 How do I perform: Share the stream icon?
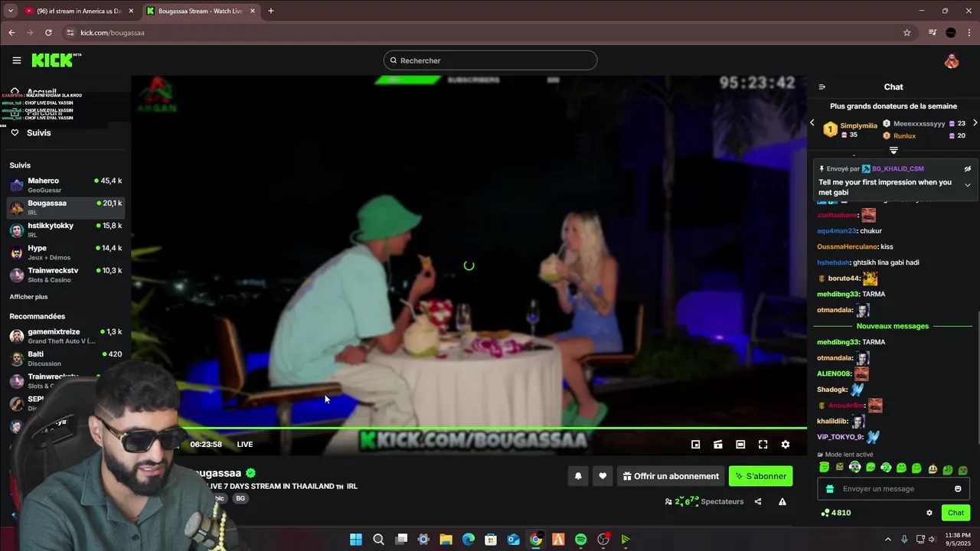click(x=758, y=502)
